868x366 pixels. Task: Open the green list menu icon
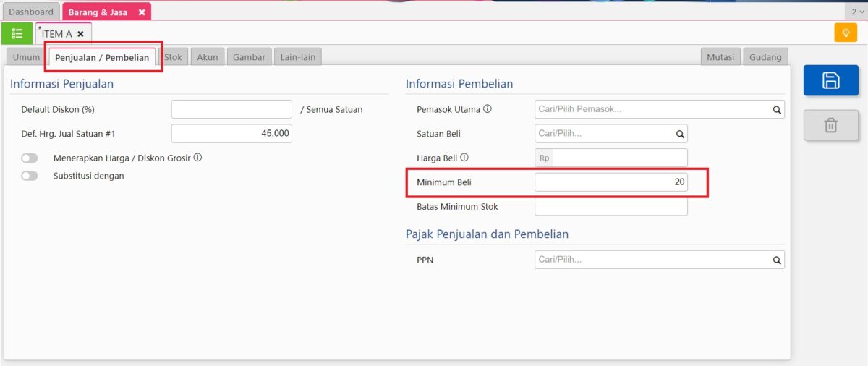[x=17, y=33]
